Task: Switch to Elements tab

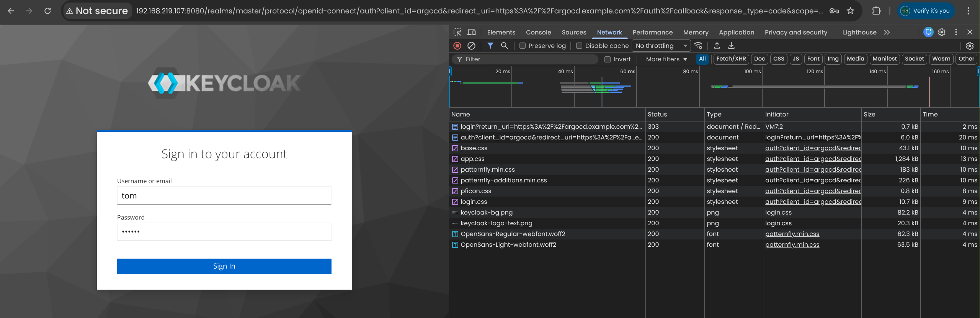Action: click(501, 32)
